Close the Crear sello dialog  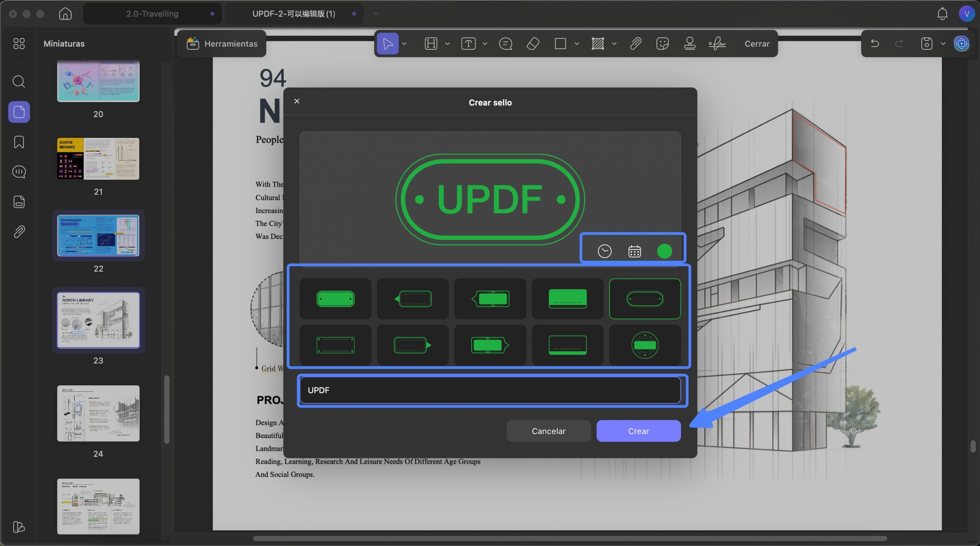(297, 101)
